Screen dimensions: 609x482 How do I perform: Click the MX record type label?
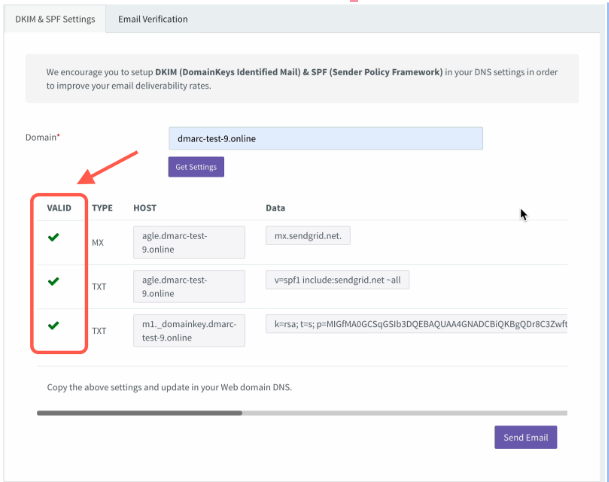98,242
